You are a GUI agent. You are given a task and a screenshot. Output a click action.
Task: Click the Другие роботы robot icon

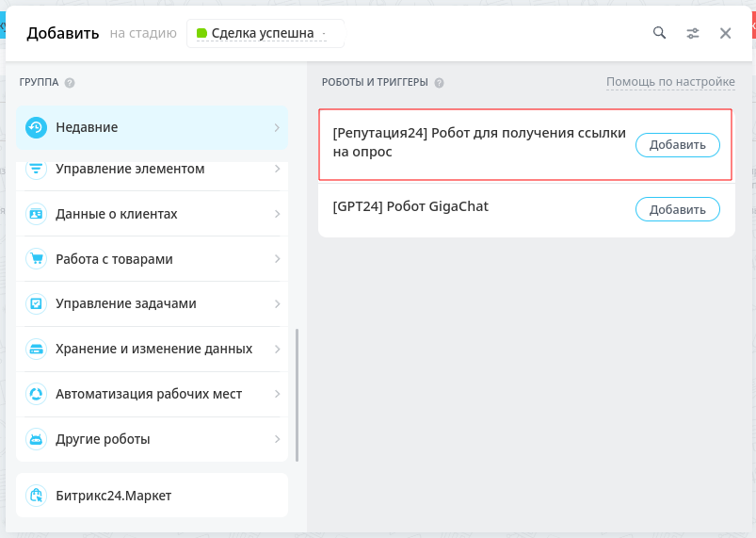tap(36, 439)
